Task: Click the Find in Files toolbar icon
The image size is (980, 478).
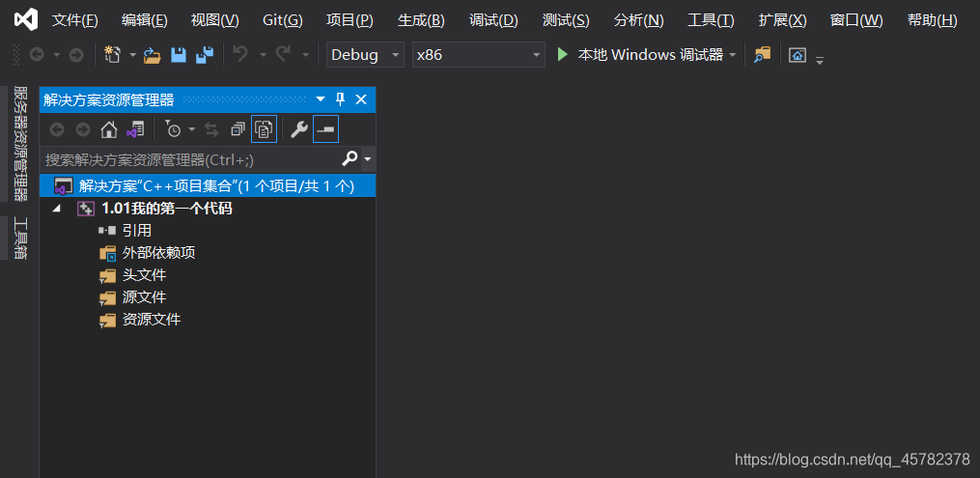Action: point(762,55)
